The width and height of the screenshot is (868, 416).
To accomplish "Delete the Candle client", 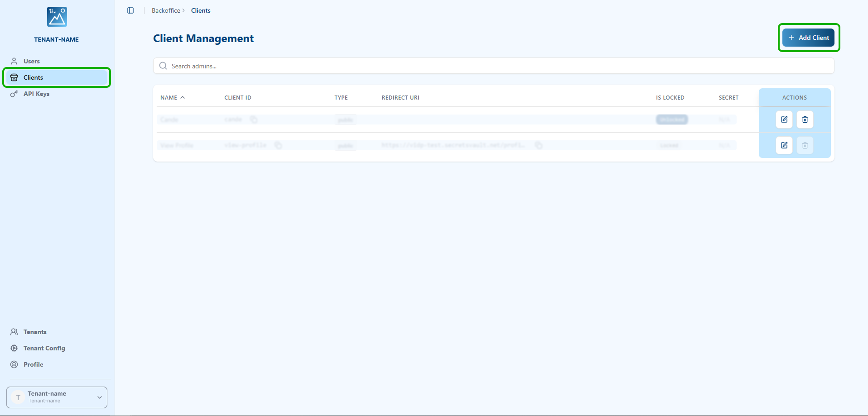I will point(805,120).
